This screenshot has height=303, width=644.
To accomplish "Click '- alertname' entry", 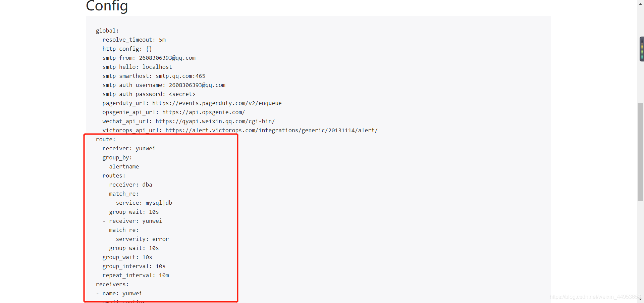I will pyautogui.click(x=121, y=166).
